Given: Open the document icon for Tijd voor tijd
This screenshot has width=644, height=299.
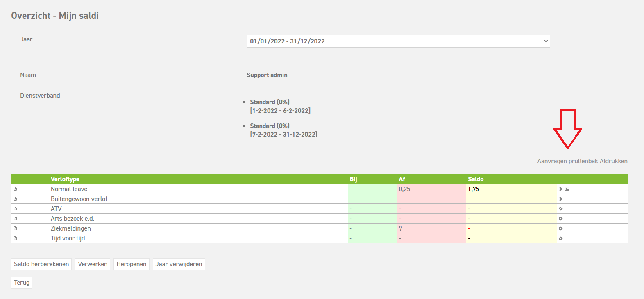Looking at the screenshot, I should point(15,238).
